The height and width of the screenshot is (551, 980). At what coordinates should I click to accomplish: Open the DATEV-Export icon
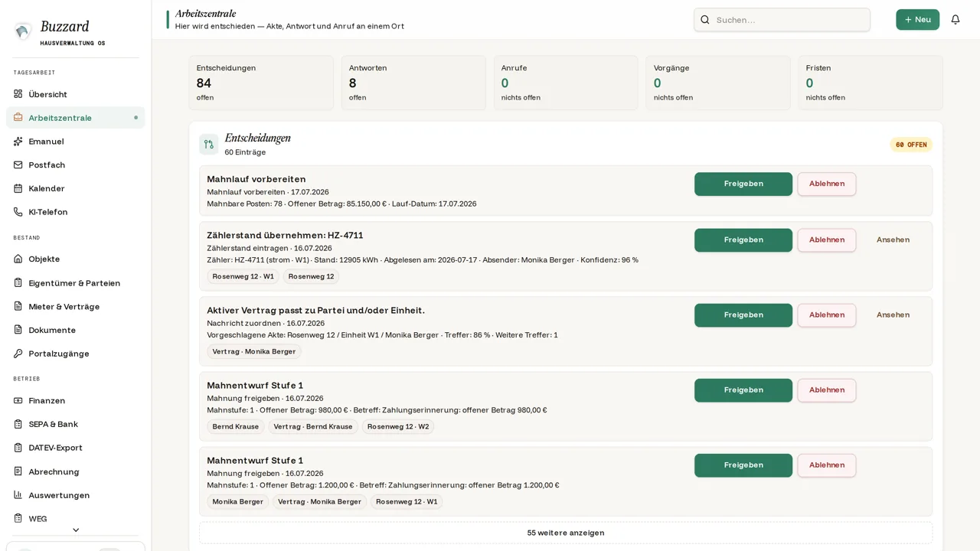pos(18,448)
